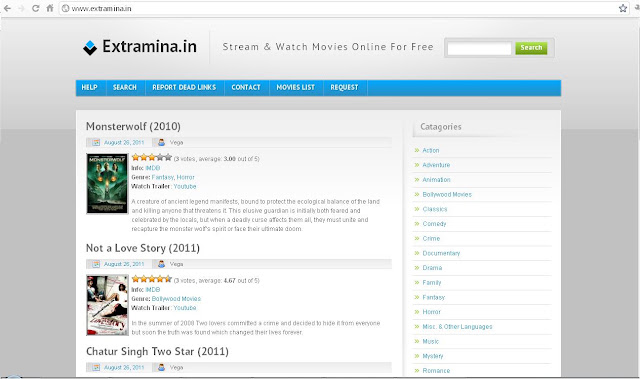Screen dimensions: 640x379
Task: Click the Monsterwolf poster thumbnail
Action: (x=107, y=184)
